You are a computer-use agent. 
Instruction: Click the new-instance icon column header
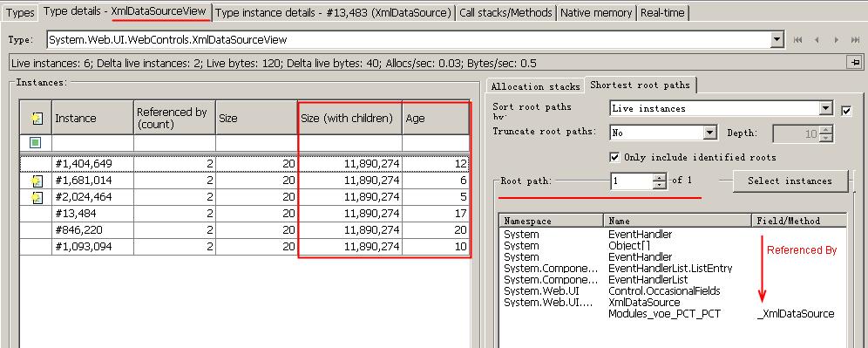(36, 118)
